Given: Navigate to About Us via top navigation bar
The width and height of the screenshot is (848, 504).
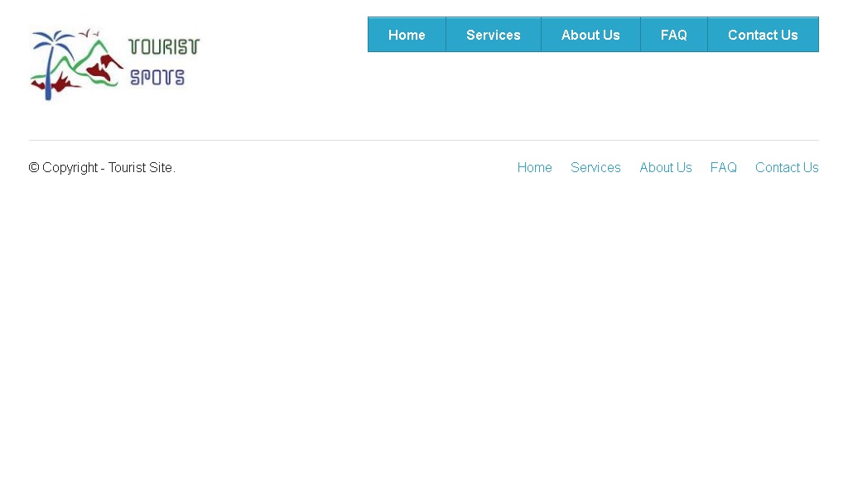Looking at the screenshot, I should coord(590,35).
